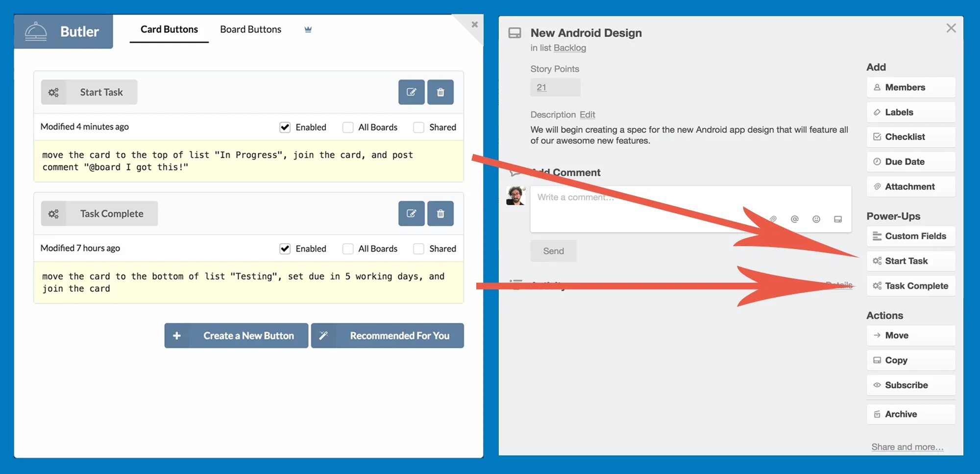The image size is (980, 474).
Task: Delete the Task Complete button
Action: pos(441,214)
